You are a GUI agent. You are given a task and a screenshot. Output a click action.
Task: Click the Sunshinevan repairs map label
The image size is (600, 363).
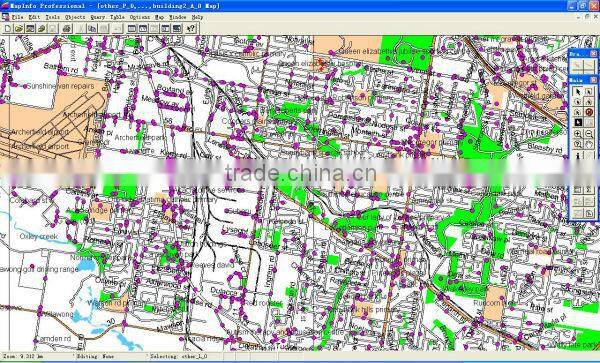(x=60, y=86)
